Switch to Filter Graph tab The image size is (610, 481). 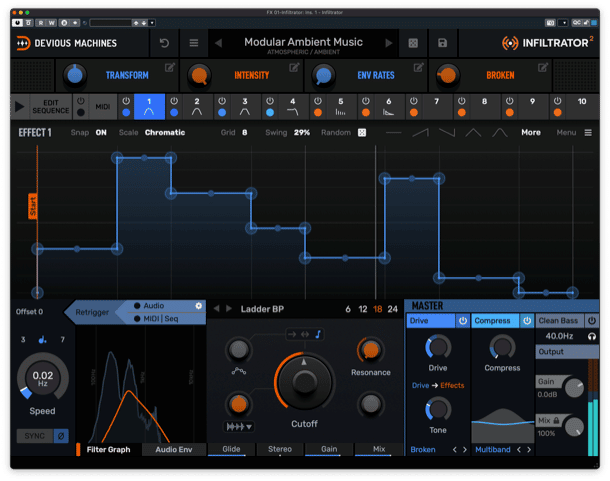(109, 449)
